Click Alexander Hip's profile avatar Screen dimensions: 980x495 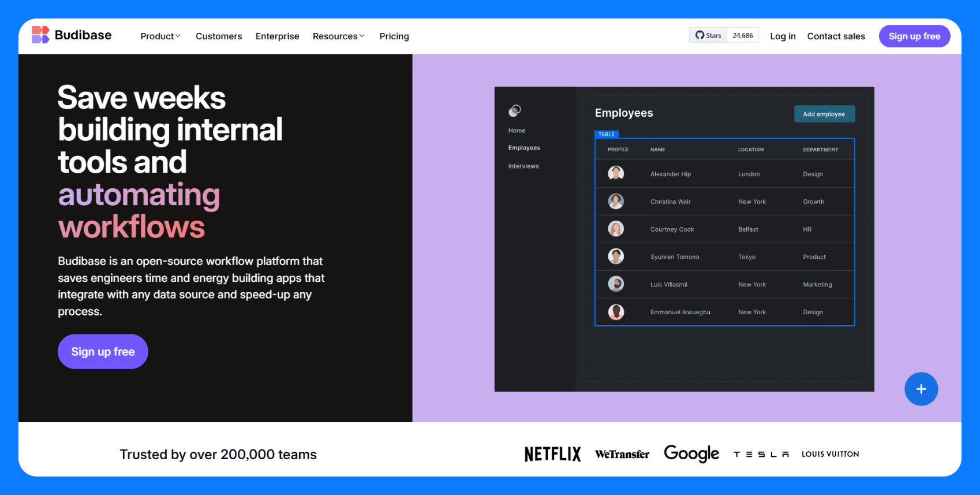tap(616, 173)
